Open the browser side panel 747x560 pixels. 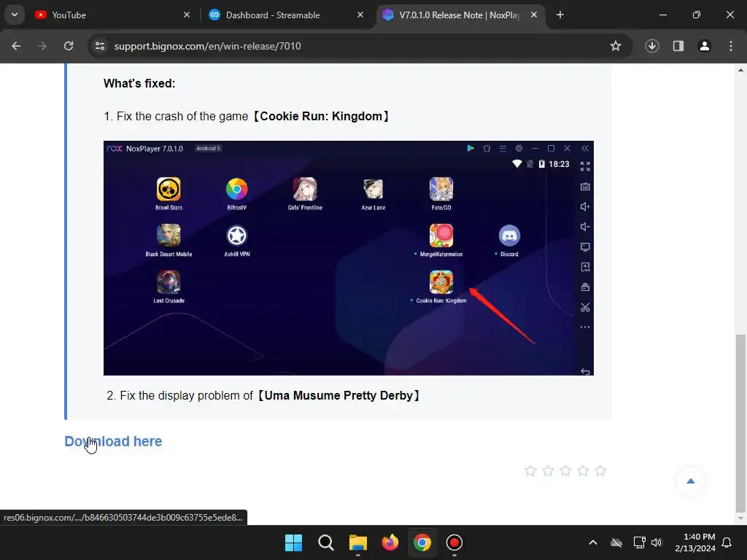[678, 46]
